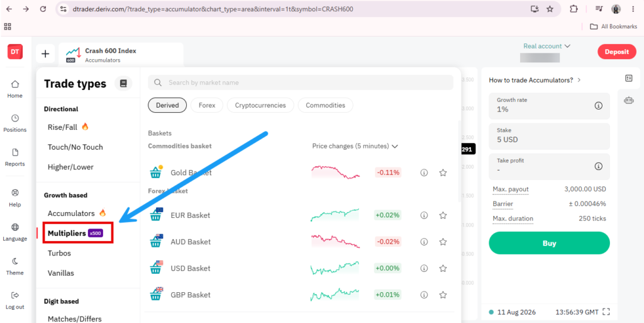644x323 pixels.
Task: Select the Commodities market tab
Action: (x=325, y=105)
